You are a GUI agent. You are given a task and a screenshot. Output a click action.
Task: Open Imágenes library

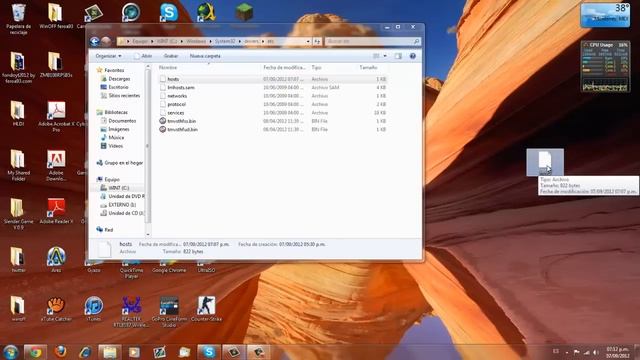point(118,129)
